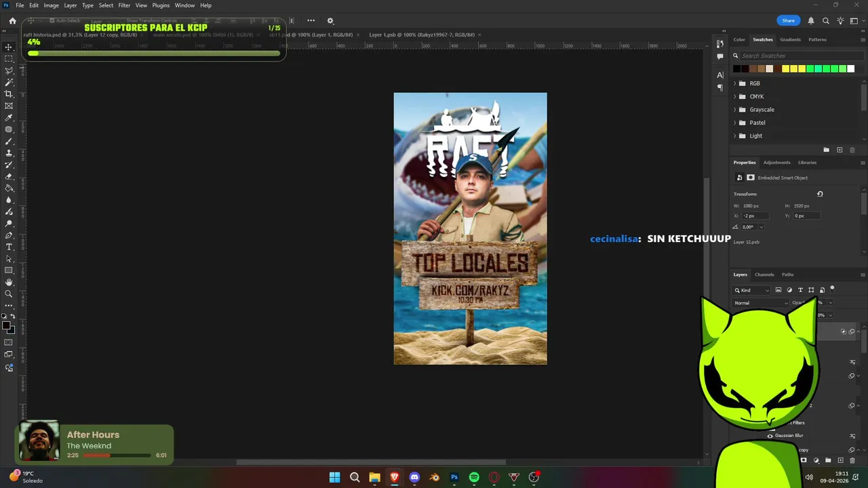The image size is (868, 488).
Task: Open the Plugins menu
Action: [161, 5]
